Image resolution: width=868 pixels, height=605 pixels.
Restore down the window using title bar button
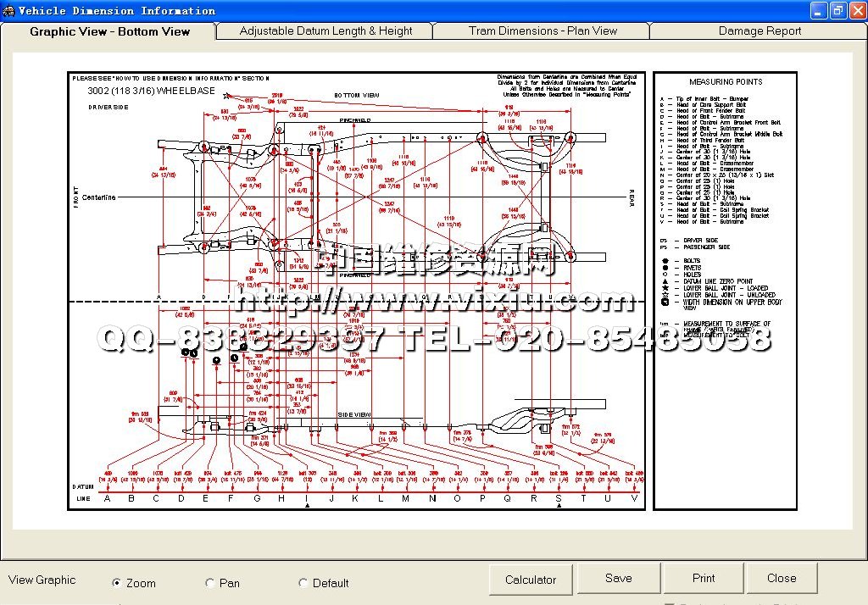point(837,10)
